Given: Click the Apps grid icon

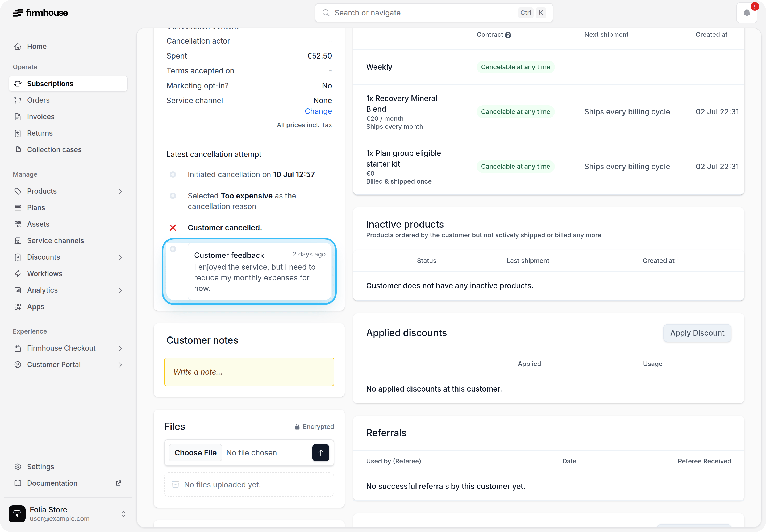Looking at the screenshot, I should (x=18, y=307).
